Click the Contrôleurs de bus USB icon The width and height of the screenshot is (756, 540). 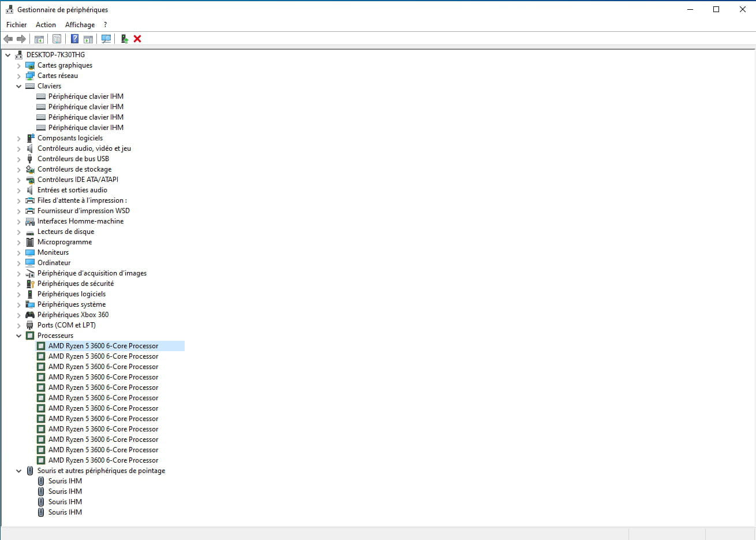(30, 159)
